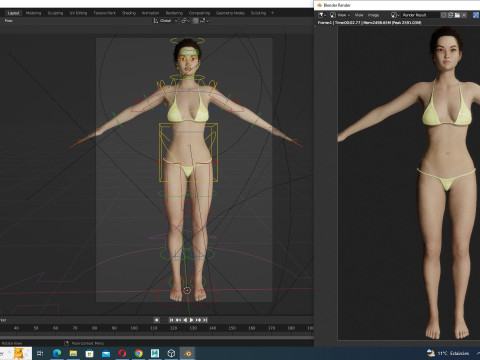The image size is (480, 360).
Task: Open Task View on the taskbar
Action: (x=40, y=353)
